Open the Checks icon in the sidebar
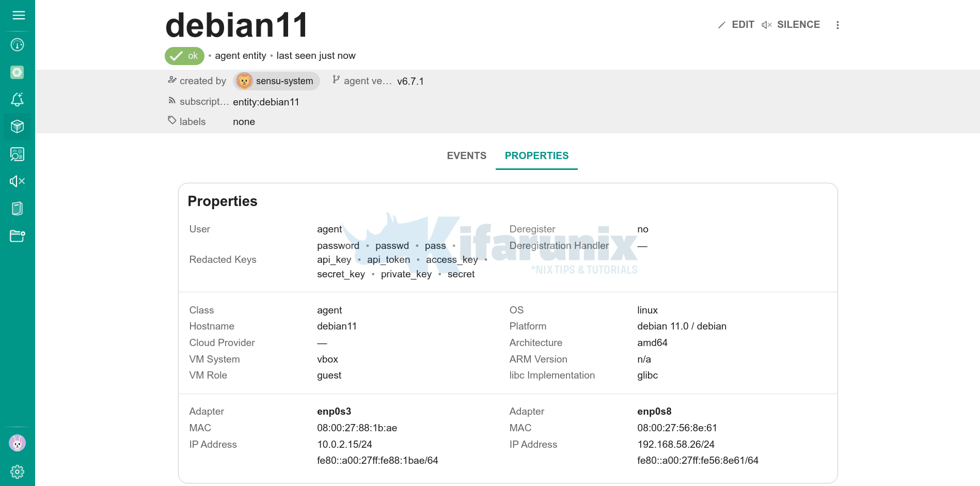 coord(18,154)
